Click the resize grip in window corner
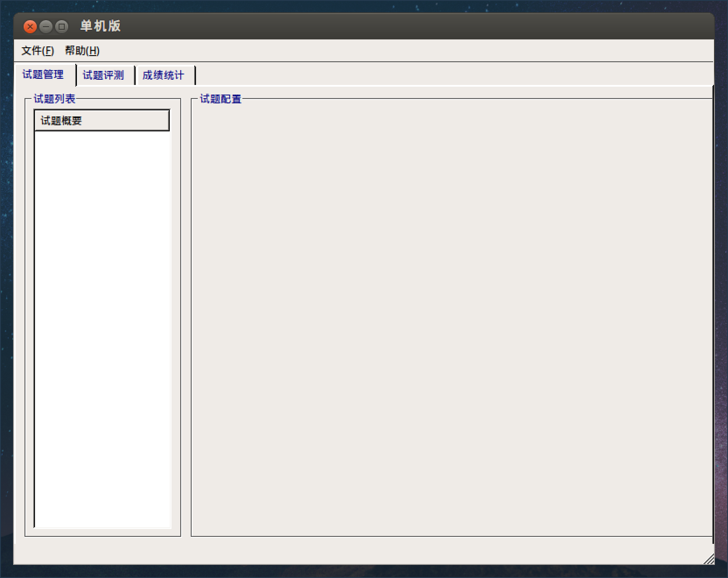The image size is (728, 578). 709,559
